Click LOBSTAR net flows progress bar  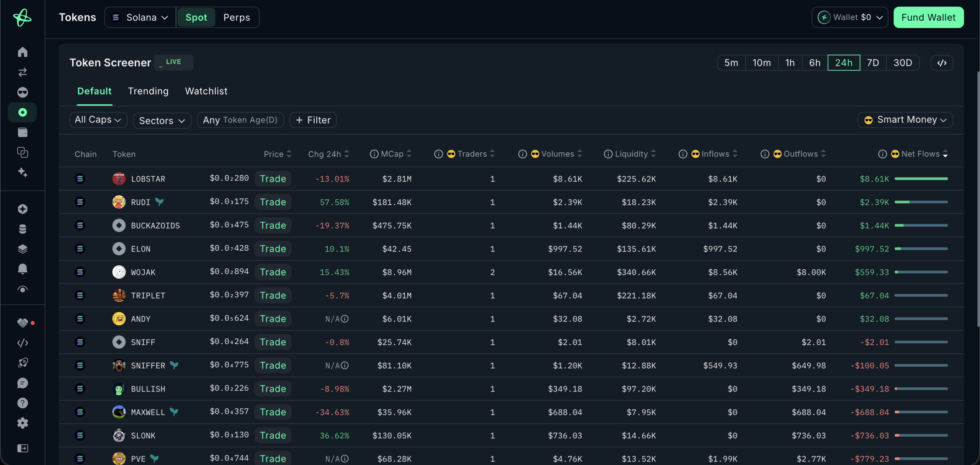coord(921,179)
